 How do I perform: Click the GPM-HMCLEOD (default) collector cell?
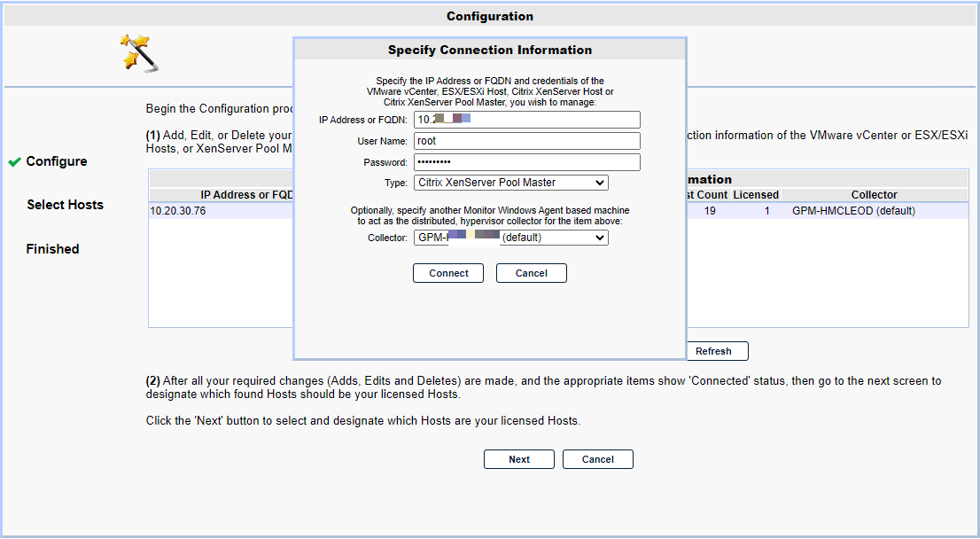pos(853,211)
